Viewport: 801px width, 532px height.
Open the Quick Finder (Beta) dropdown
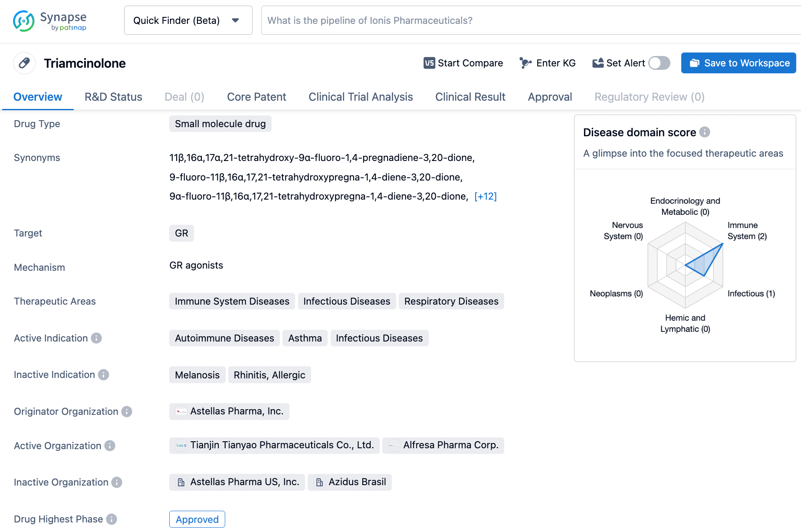pos(188,20)
